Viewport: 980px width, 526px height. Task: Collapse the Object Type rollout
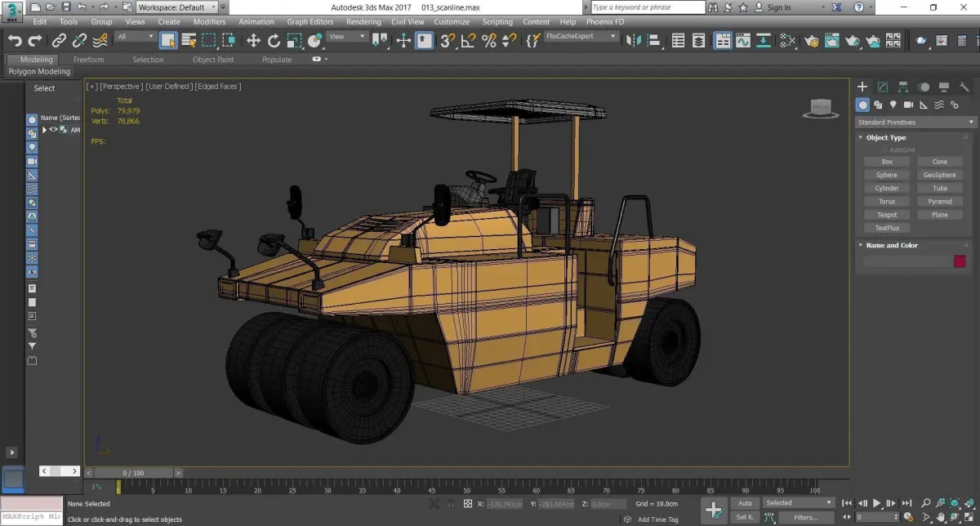point(885,137)
